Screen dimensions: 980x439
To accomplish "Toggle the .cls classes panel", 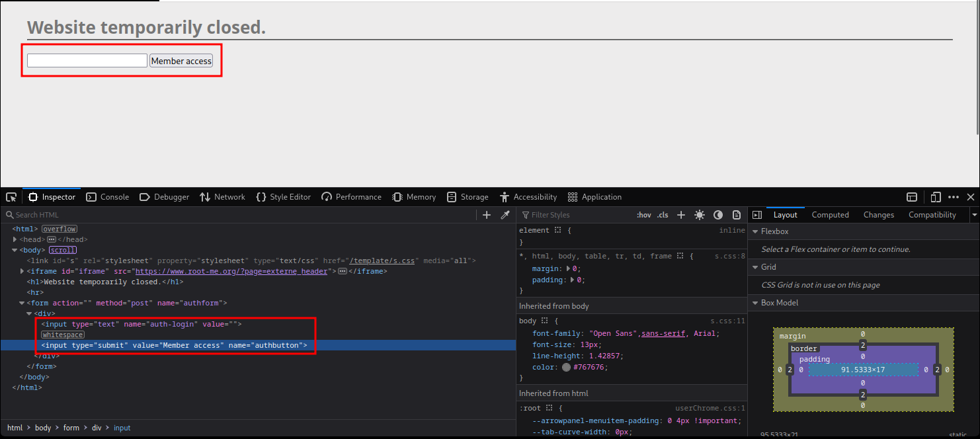I will (663, 215).
